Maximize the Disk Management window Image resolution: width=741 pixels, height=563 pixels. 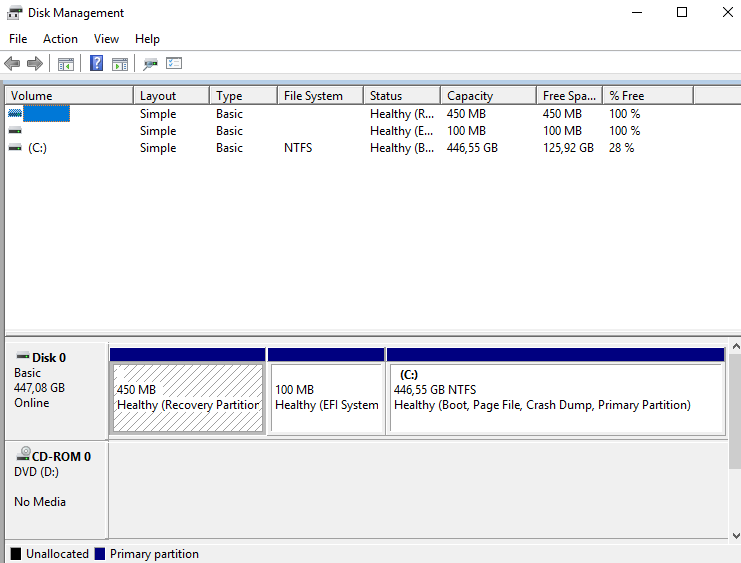pyautogui.click(x=682, y=12)
